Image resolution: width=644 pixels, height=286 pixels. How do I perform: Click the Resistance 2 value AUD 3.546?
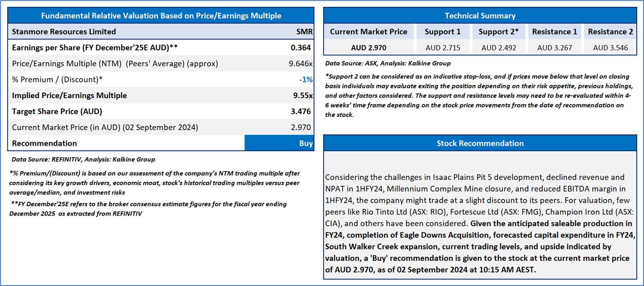click(610, 48)
